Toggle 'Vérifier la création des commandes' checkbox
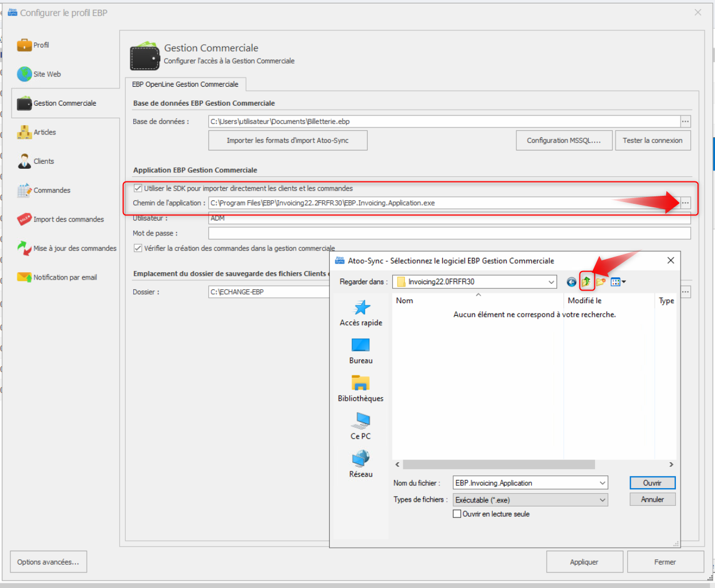Viewport: 715px width, 588px height. [138, 248]
